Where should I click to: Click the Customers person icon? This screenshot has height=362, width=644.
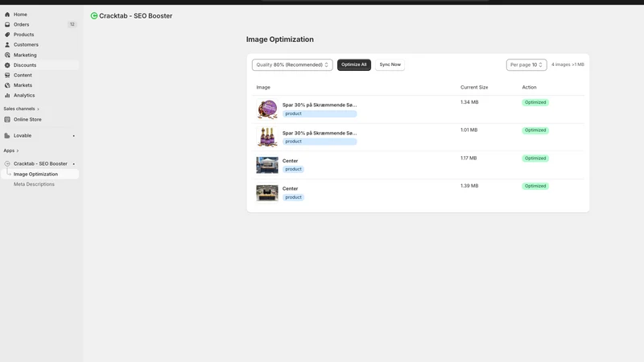click(7, 45)
